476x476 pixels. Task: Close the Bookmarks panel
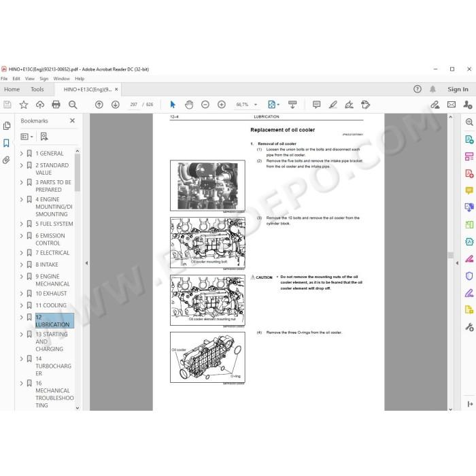point(72,121)
